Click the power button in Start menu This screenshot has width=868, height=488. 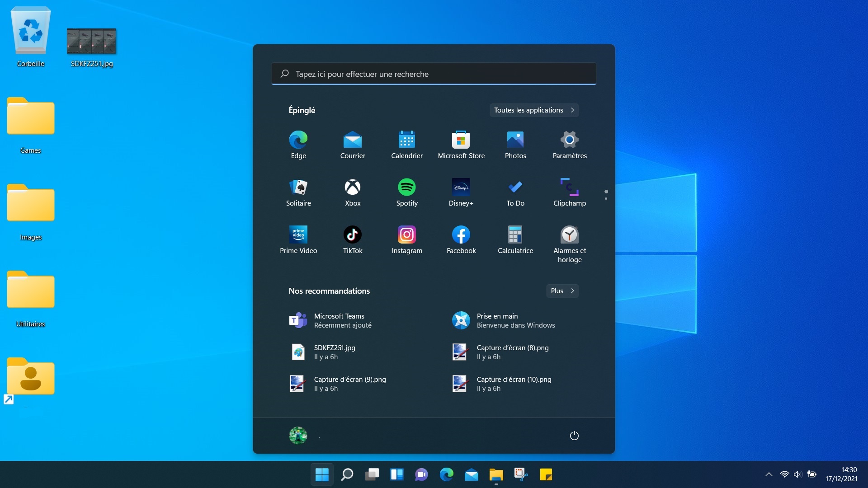pyautogui.click(x=574, y=436)
